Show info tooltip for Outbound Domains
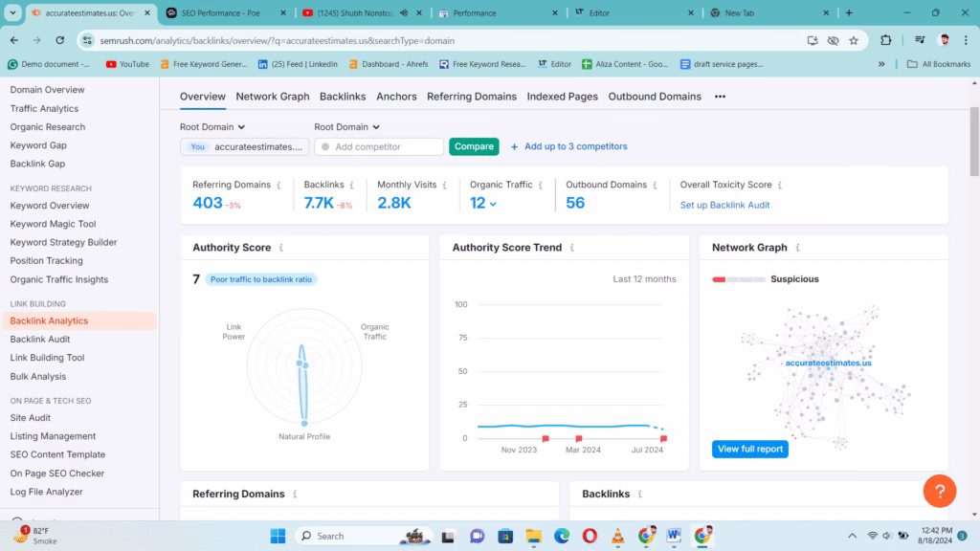The height and width of the screenshot is (551, 980). [x=655, y=185]
